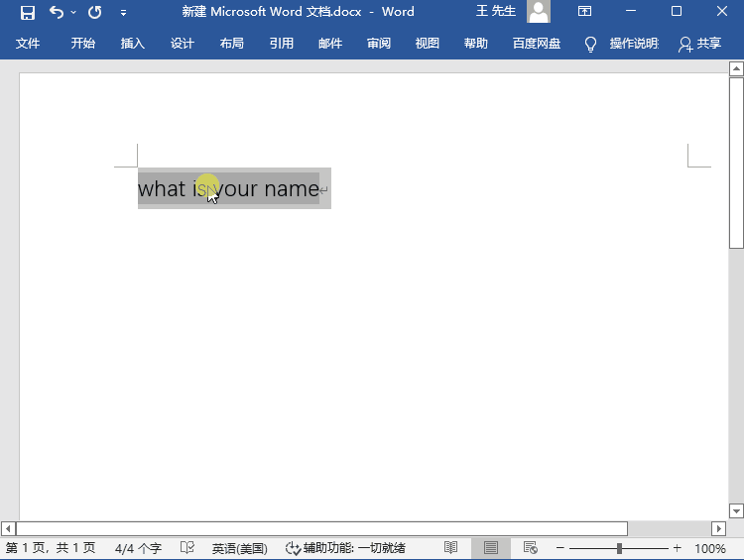
Task: Switch to the 插入 tab
Action: click(x=132, y=44)
